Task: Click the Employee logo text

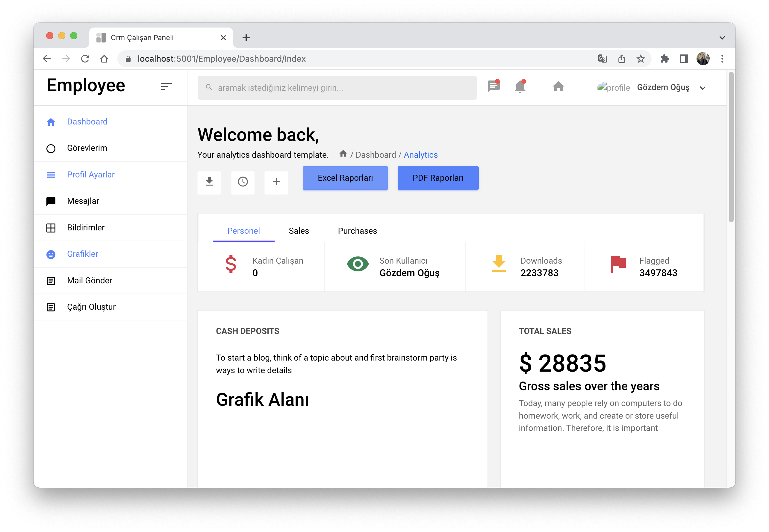Action: [86, 85]
